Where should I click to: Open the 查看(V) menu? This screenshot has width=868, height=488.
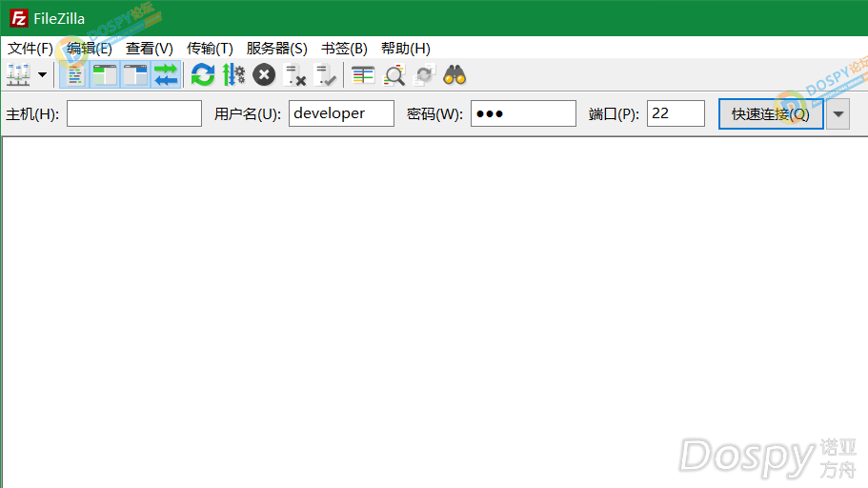click(149, 49)
